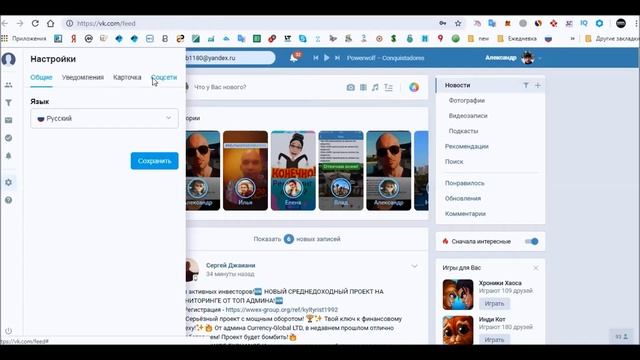Attach a photo with the camera icon

pos(350,87)
